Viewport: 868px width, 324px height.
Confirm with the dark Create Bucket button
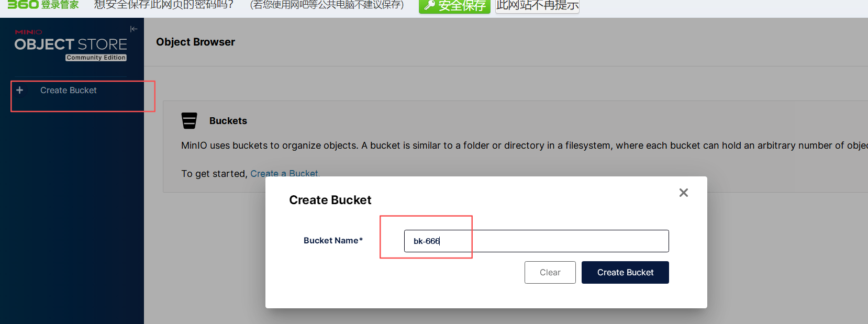pos(625,272)
